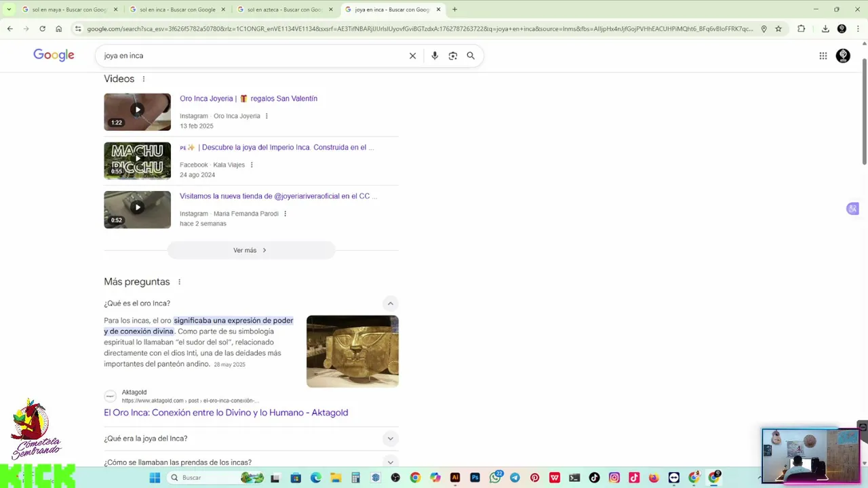
Task: Open Windows Start menu
Action: (155, 478)
